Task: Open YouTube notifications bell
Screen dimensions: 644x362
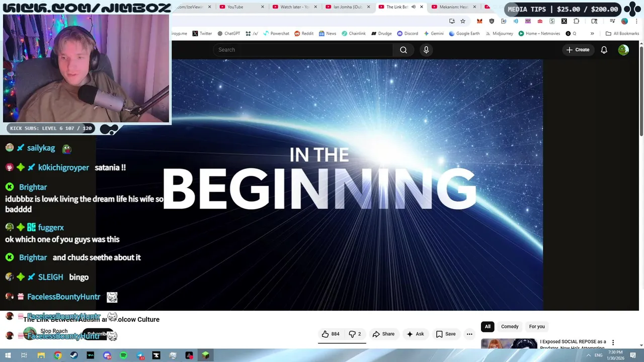Action: (x=604, y=50)
